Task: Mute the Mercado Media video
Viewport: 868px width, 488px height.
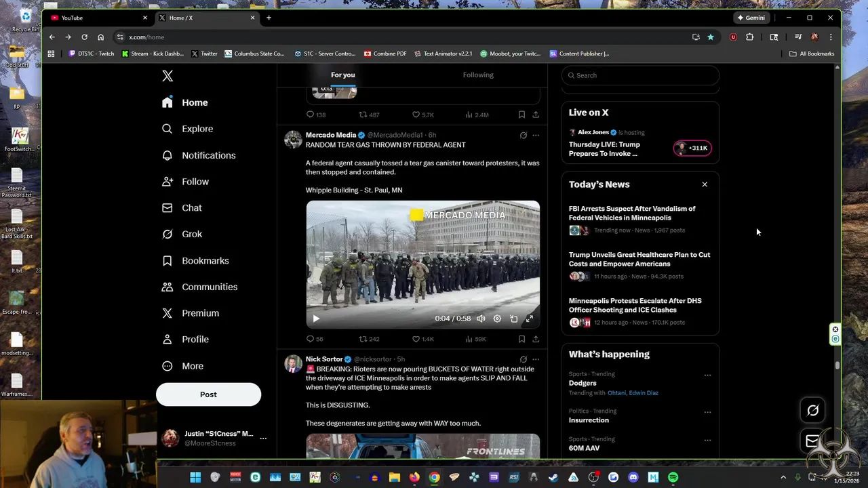Action: pyautogui.click(x=481, y=319)
